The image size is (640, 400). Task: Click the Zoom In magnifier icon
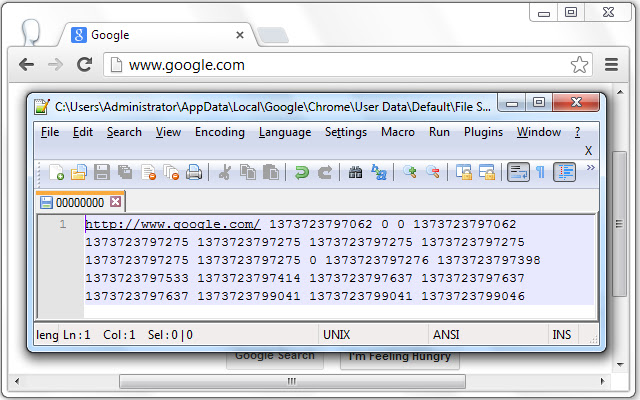410,172
